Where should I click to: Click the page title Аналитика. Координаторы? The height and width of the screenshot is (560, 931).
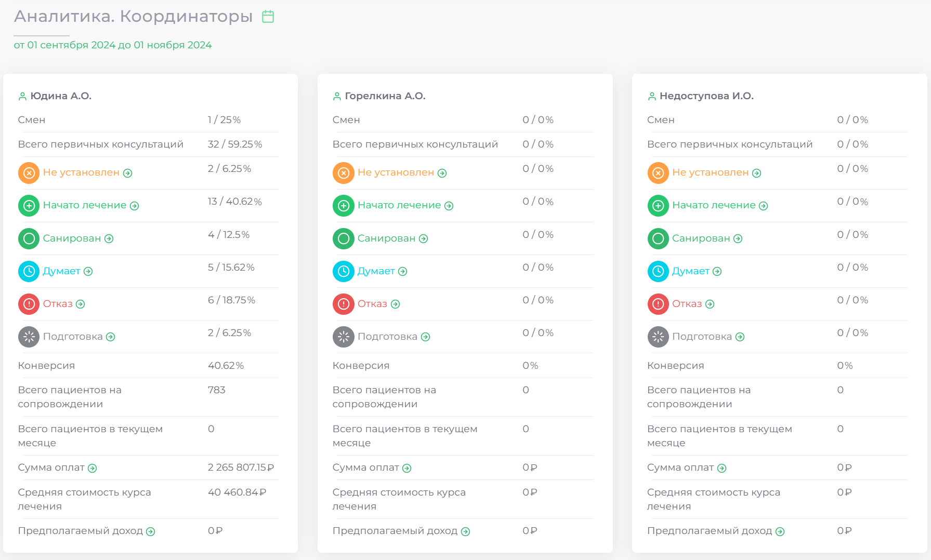(133, 17)
